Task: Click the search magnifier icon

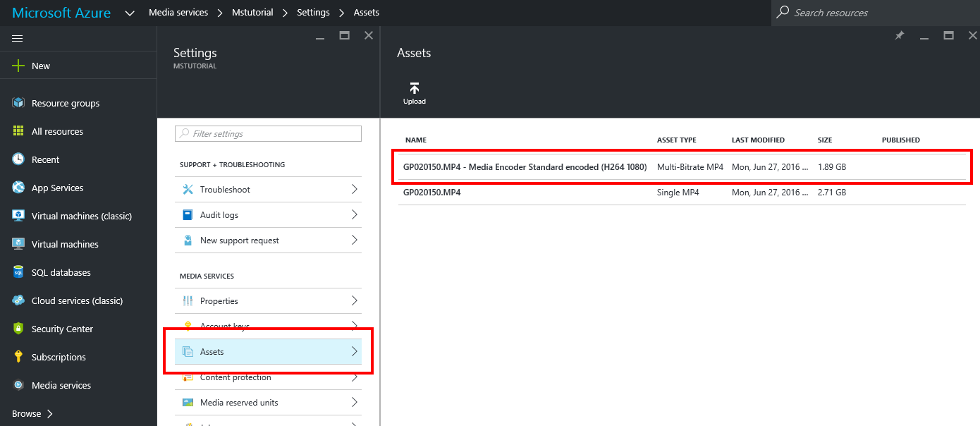Action: (x=783, y=12)
